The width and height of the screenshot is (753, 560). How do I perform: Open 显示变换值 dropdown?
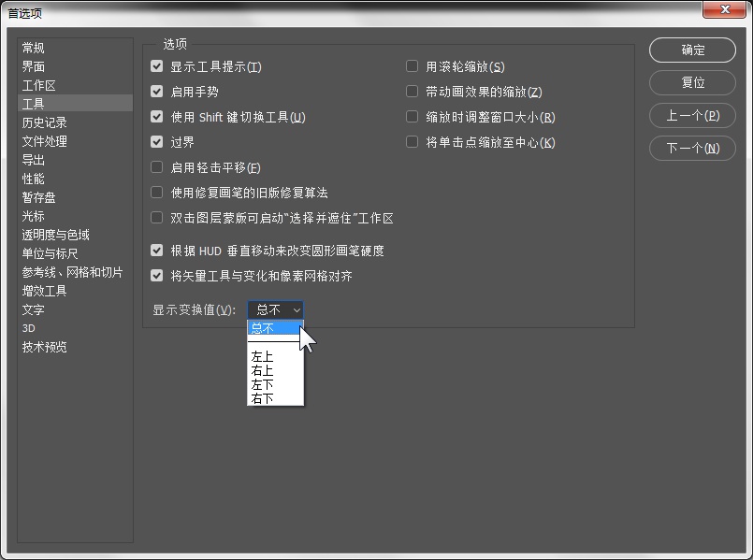coord(275,310)
